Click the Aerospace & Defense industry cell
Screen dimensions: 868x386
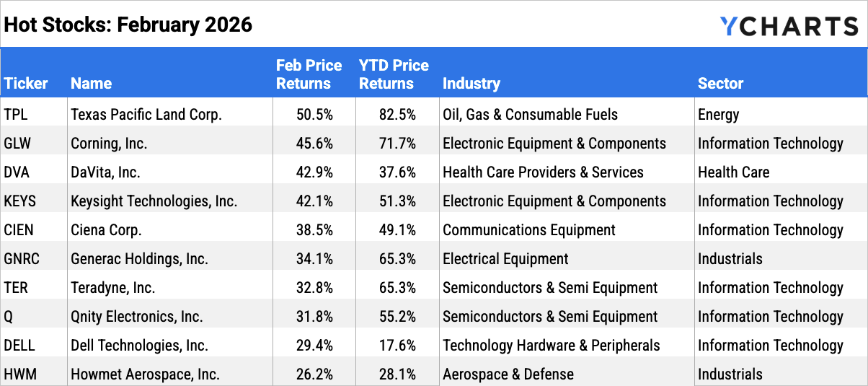508,374
